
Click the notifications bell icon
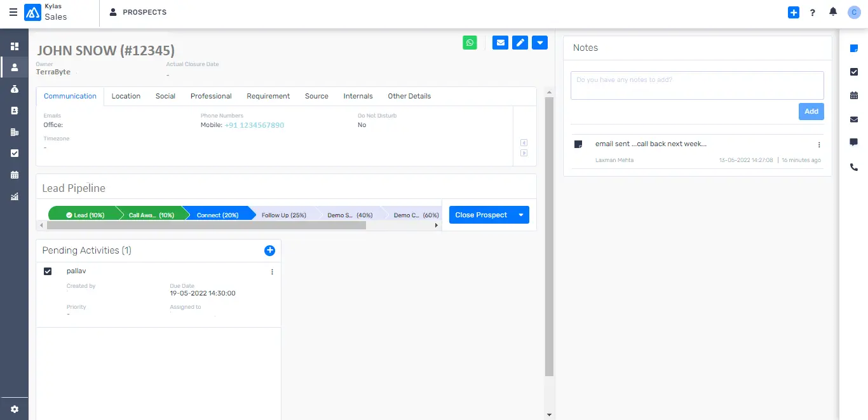[832, 11]
